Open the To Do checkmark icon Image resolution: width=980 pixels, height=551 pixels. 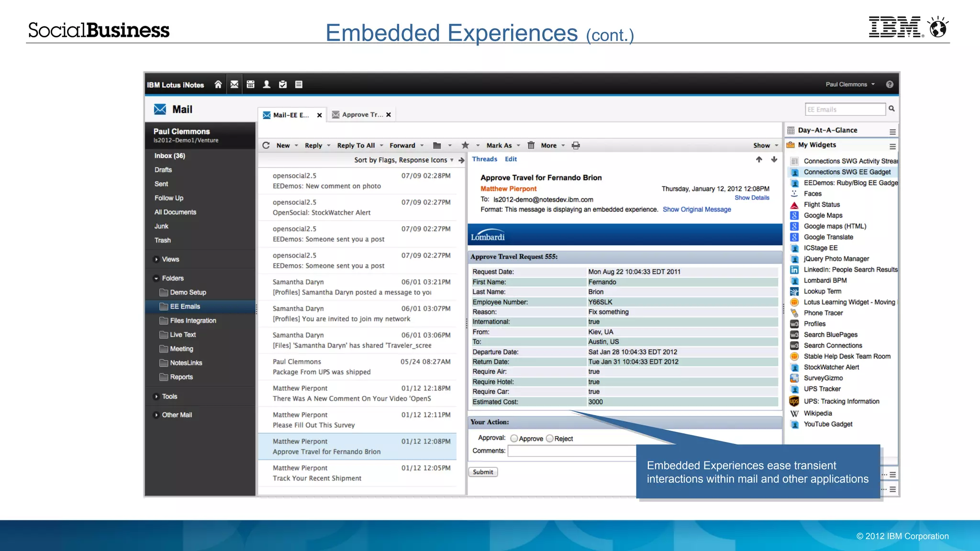(283, 85)
